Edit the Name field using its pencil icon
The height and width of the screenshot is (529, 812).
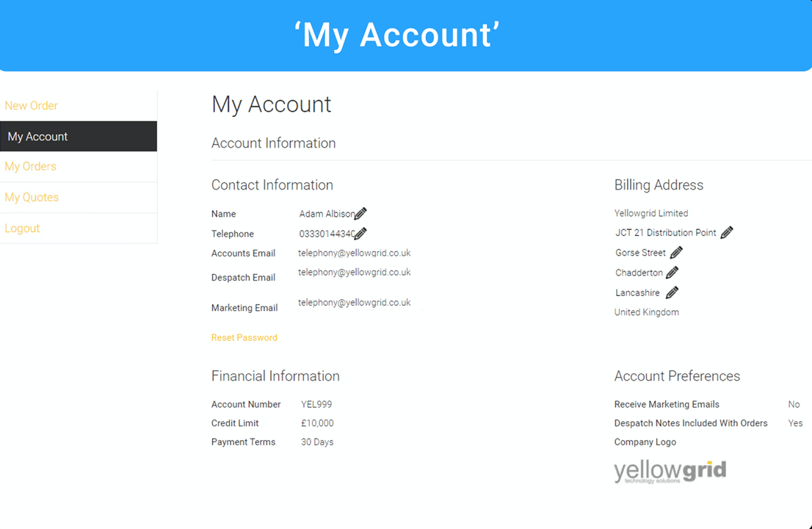(361, 213)
